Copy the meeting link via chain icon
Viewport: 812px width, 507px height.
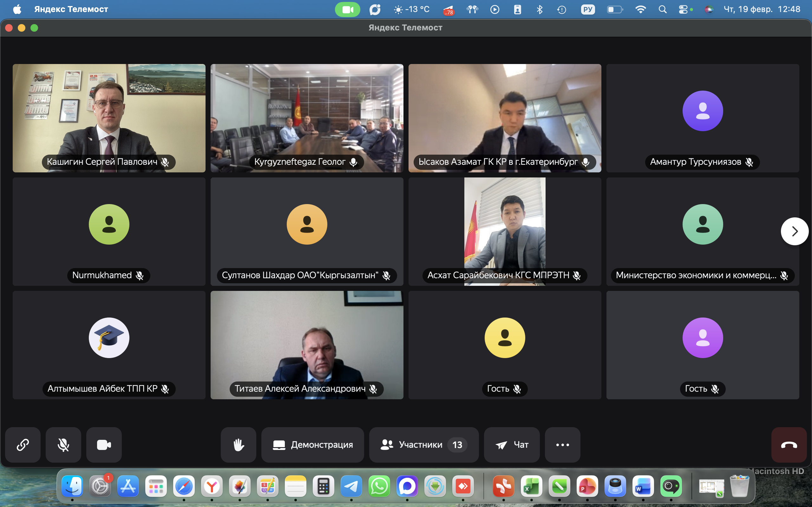point(23,445)
